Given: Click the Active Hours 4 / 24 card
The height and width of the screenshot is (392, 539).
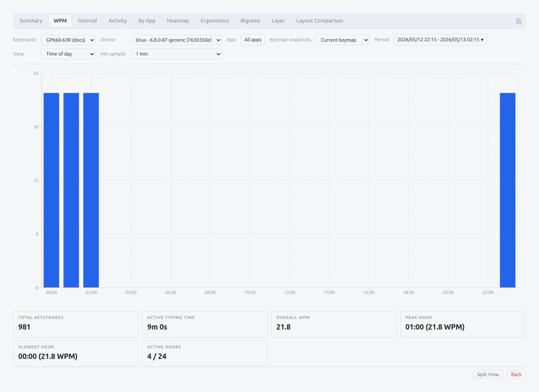Looking at the screenshot, I should pyautogui.click(x=205, y=354).
